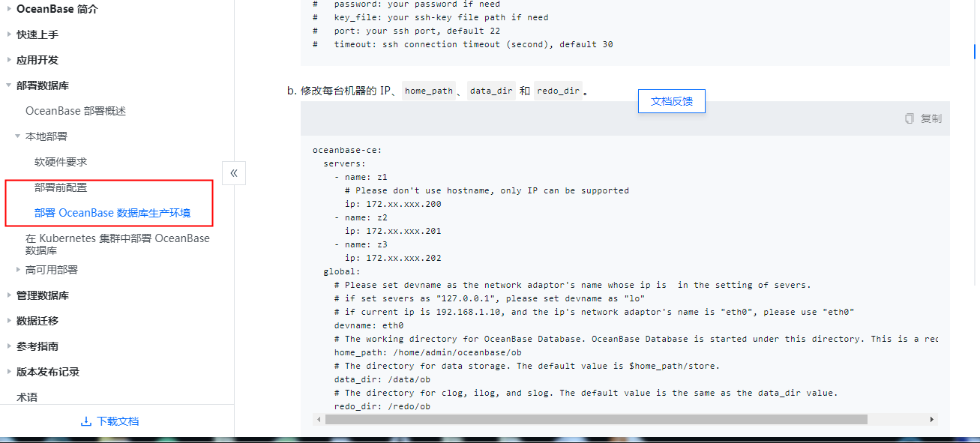The height and width of the screenshot is (443, 980).
Task: Expand the 快速上手 section arrow
Action: tap(9, 34)
